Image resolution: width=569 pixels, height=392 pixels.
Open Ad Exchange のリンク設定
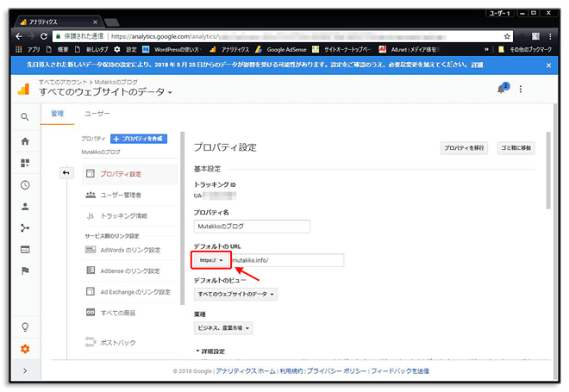[x=130, y=292]
